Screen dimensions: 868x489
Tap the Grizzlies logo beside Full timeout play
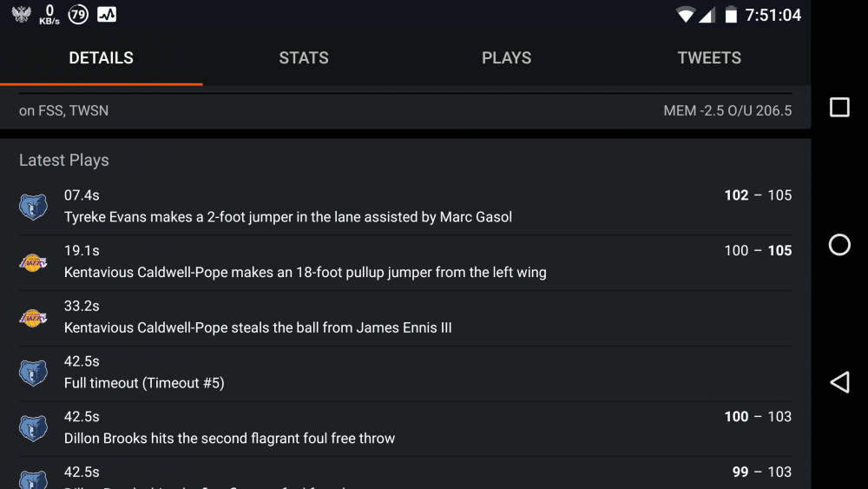click(x=33, y=373)
